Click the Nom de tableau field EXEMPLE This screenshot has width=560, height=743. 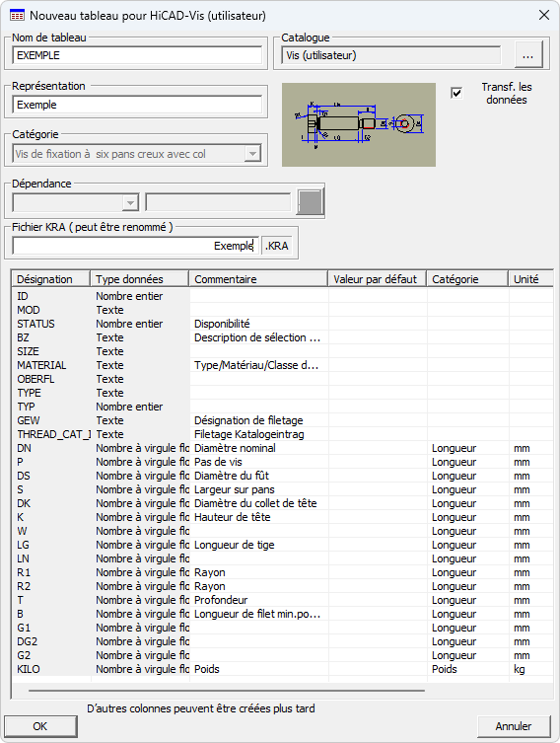137,55
